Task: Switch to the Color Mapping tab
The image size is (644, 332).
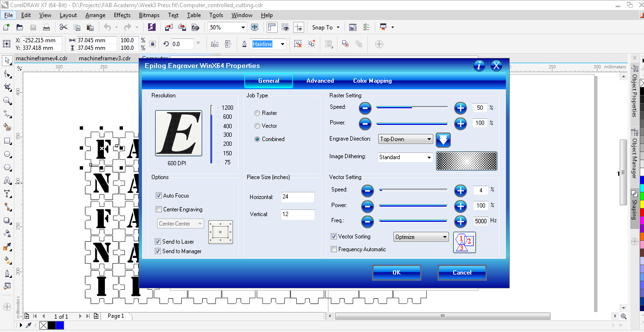Action: point(372,81)
